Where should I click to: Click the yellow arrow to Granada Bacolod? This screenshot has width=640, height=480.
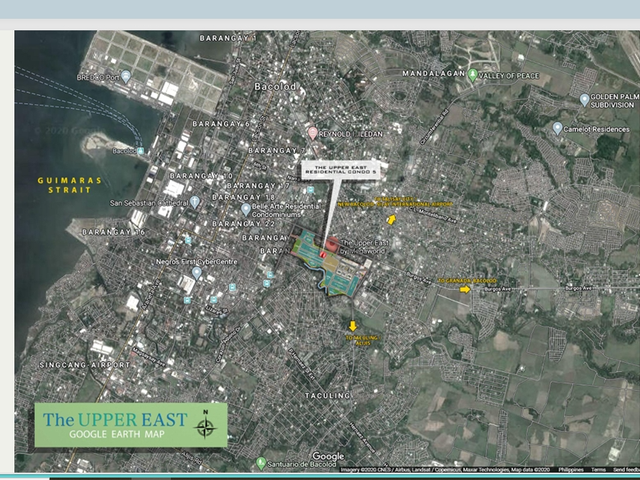(465, 289)
